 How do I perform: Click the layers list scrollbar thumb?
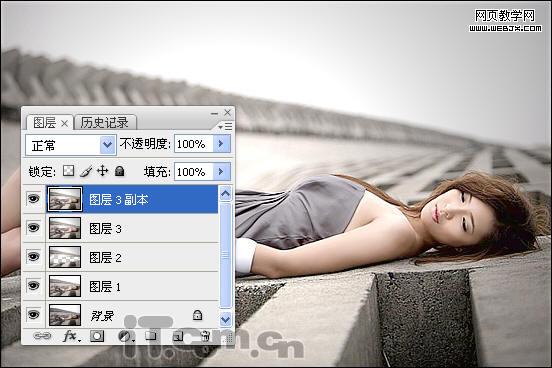pyautogui.click(x=225, y=255)
